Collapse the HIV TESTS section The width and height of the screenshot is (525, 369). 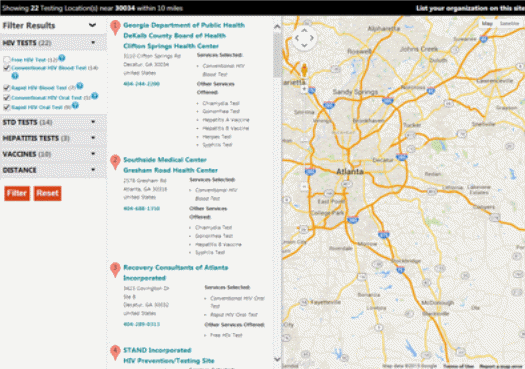coord(53,43)
